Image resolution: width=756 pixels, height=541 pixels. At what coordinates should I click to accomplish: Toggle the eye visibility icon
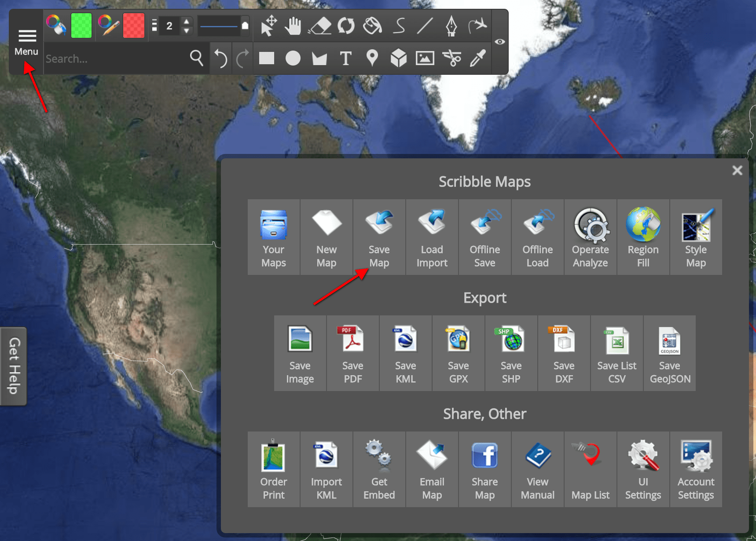click(x=500, y=42)
